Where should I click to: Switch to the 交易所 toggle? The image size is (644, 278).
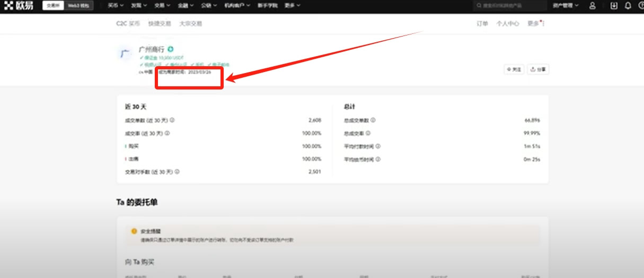[52, 6]
